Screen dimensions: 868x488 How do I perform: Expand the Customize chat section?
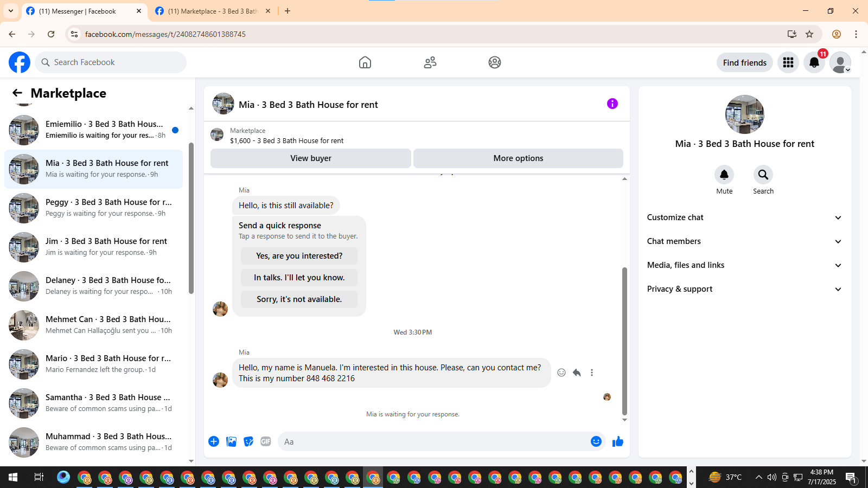point(744,217)
